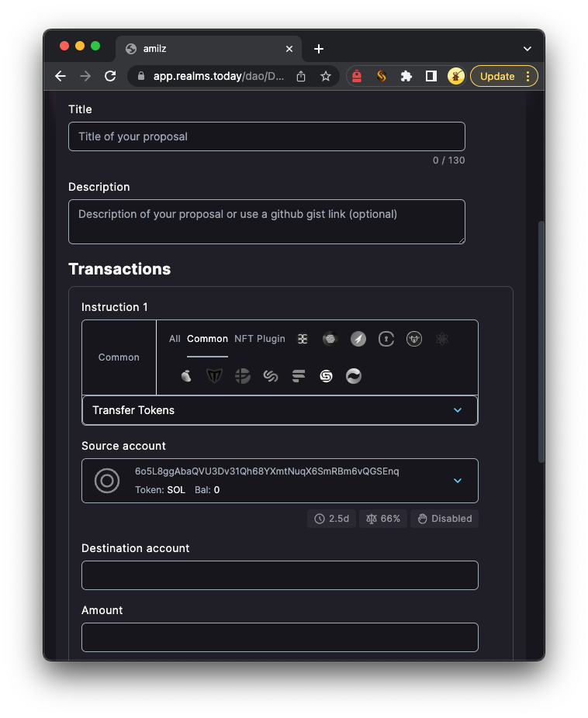Viewport: 588px width, 718px height.
Task: Click the mango fruit protocol icon
Action: coord(186,376)
